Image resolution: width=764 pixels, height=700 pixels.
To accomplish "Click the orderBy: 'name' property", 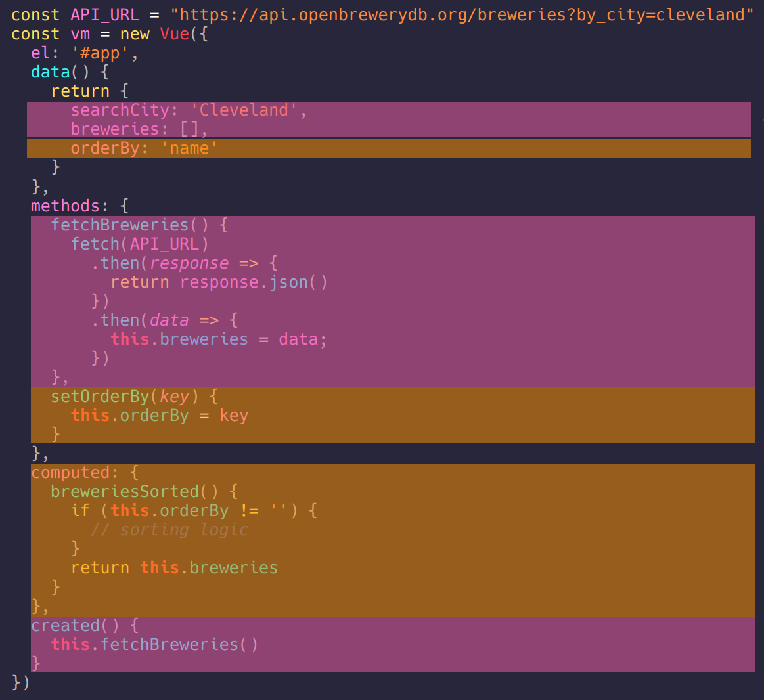I will [x=145, y=148].
